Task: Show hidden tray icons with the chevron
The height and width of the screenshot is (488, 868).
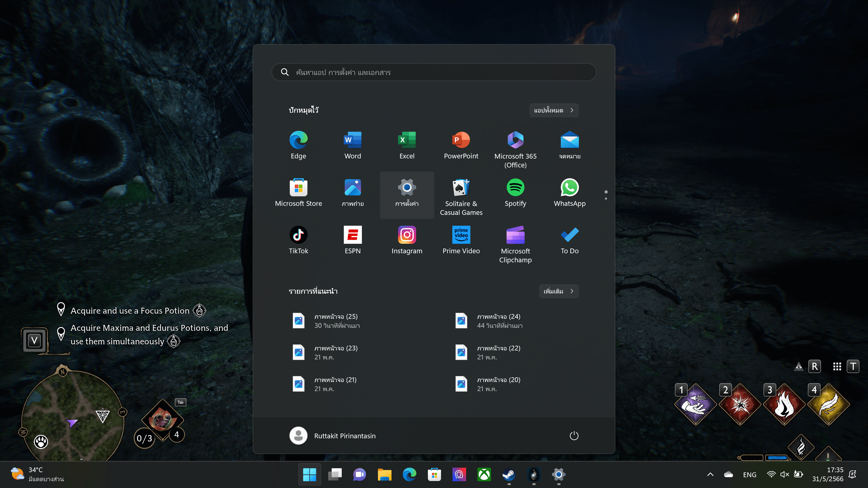Action: [x=710, y=474]
